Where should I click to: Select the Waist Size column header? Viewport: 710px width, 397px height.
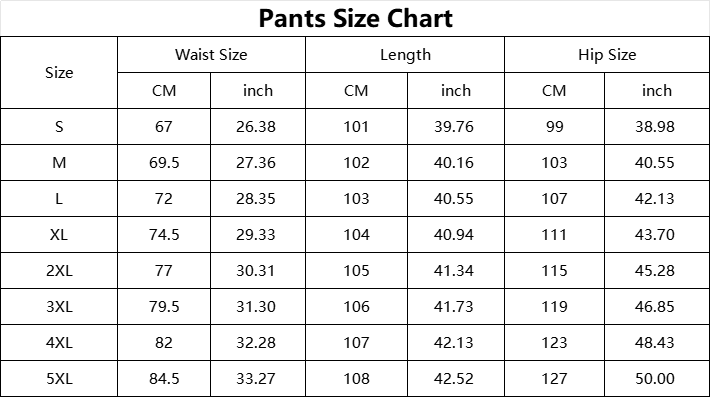pos(211,55)
